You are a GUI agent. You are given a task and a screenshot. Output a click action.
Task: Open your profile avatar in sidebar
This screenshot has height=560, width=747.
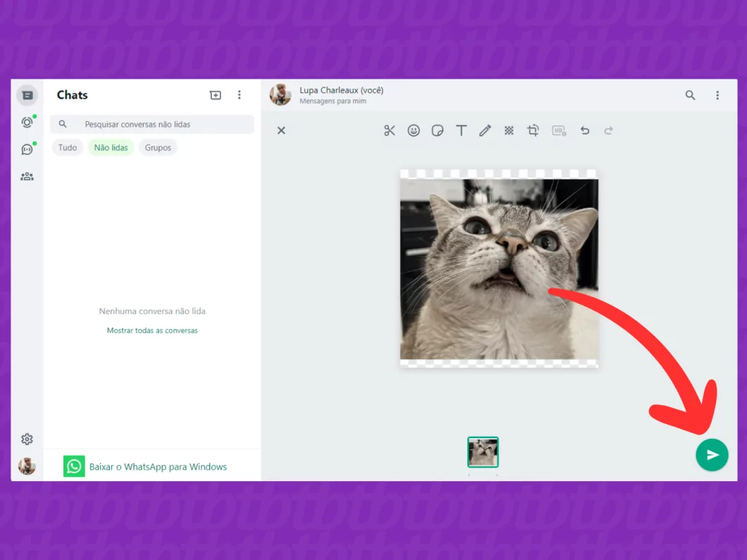click(27, 466)
